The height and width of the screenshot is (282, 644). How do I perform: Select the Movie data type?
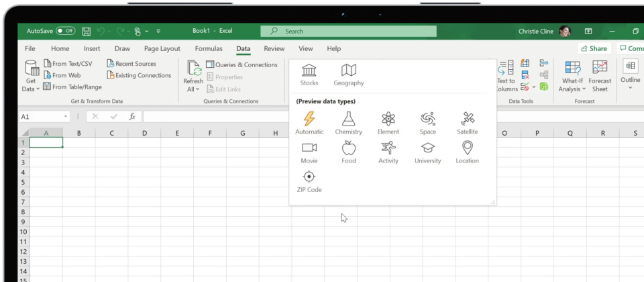tap(309, 152)
